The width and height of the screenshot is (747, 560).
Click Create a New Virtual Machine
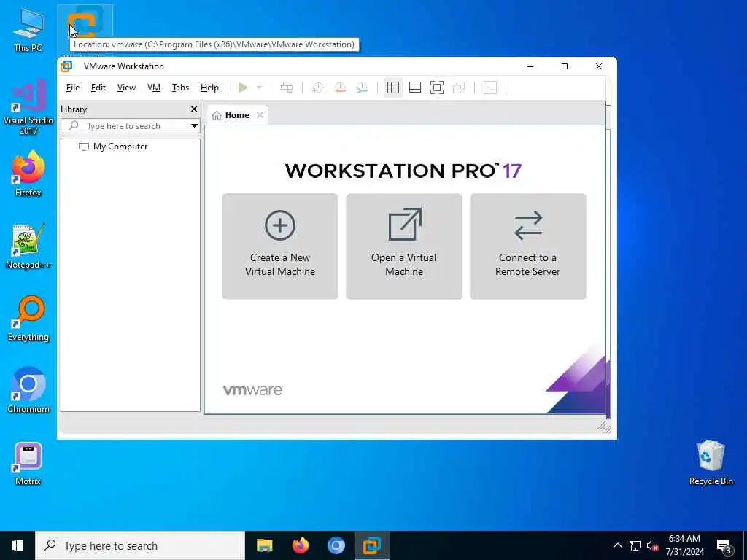click(x=280, y=246)
